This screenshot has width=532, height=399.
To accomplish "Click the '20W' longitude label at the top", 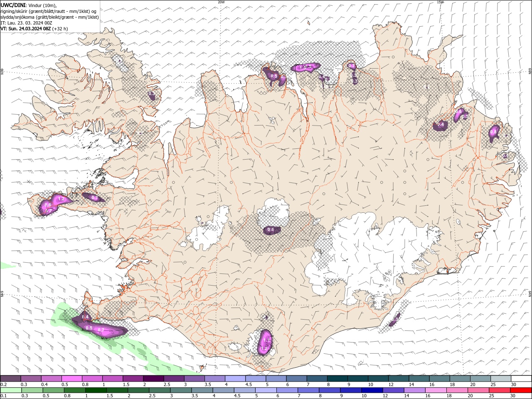I will pyautogui.click(x=222, y=2).
